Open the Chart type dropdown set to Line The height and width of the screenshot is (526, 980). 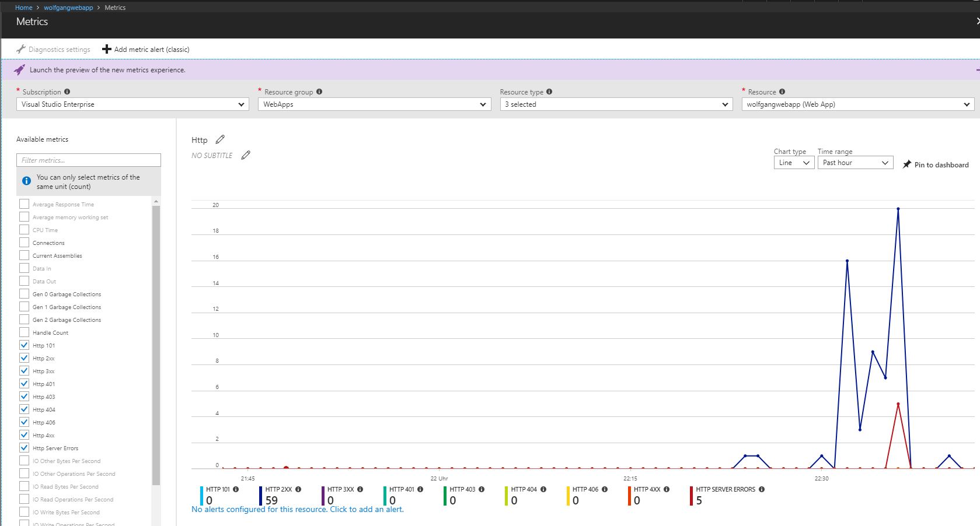pyautogui.click(x=793, y=163)
